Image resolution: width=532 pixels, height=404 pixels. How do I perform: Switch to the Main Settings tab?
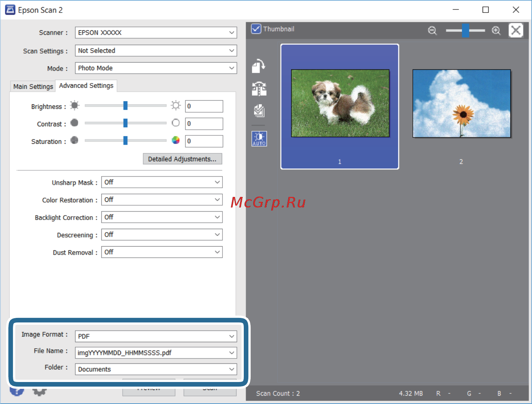click(33, 86)
